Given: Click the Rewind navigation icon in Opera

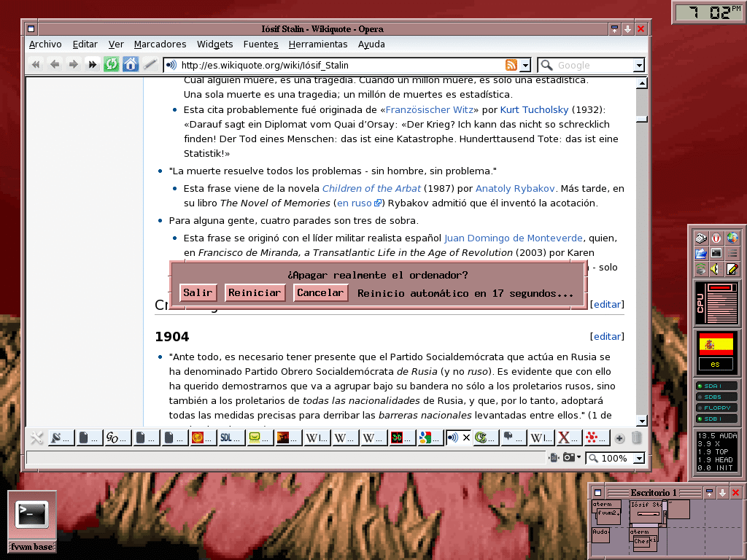Looking at the screenshot, I should tap(36, 64).
